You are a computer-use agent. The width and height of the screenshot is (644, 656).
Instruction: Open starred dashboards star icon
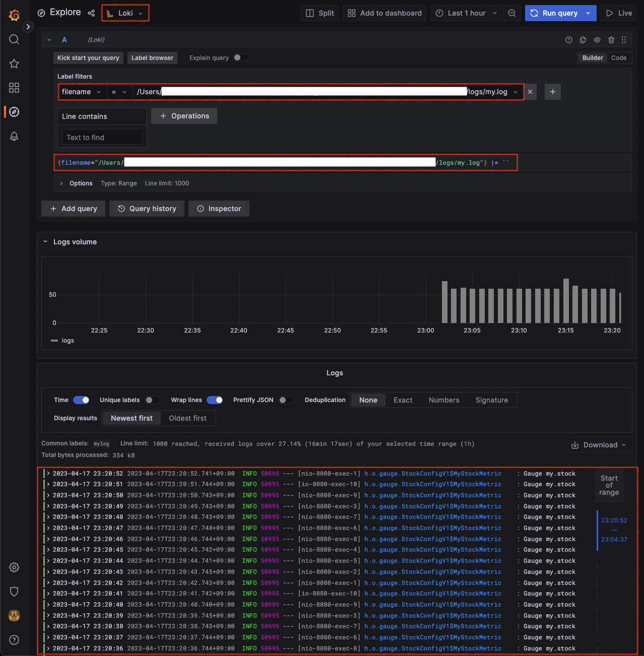point(14,63)
